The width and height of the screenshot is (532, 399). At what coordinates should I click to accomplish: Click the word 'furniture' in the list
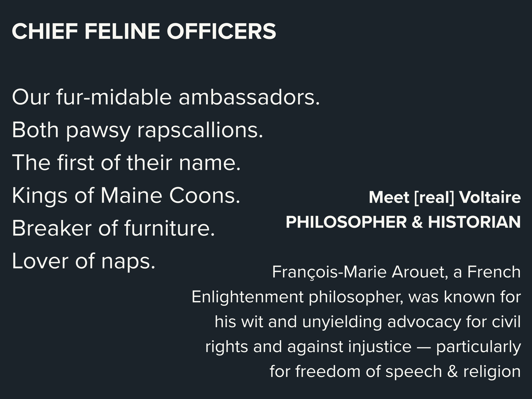tap(167, 228)
